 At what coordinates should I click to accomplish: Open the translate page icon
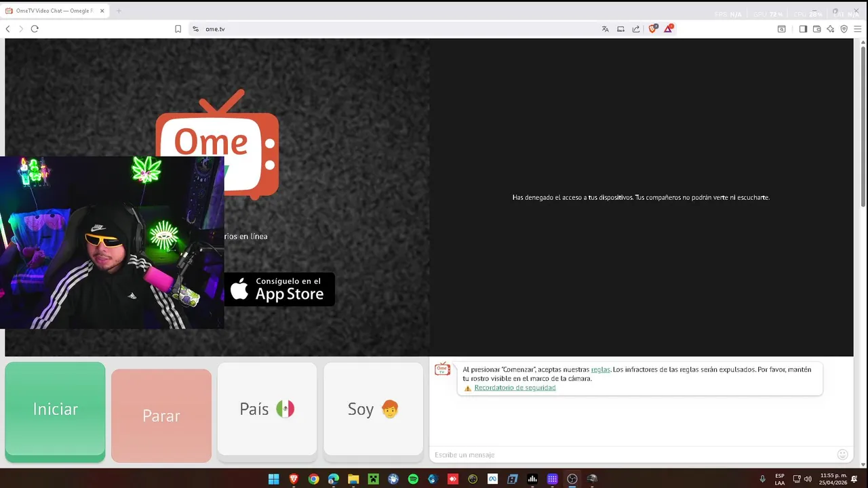coord(605,29)
